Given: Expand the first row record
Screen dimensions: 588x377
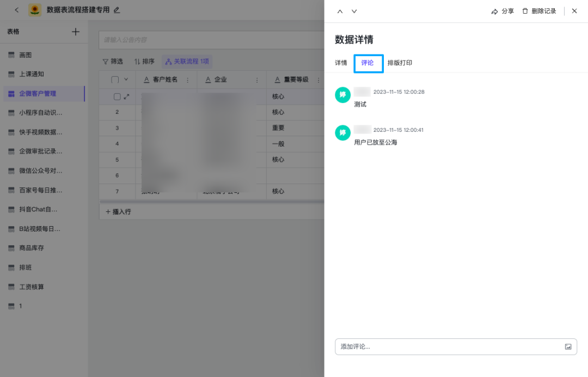Looking at the screenshot, I should click(127, 96).
